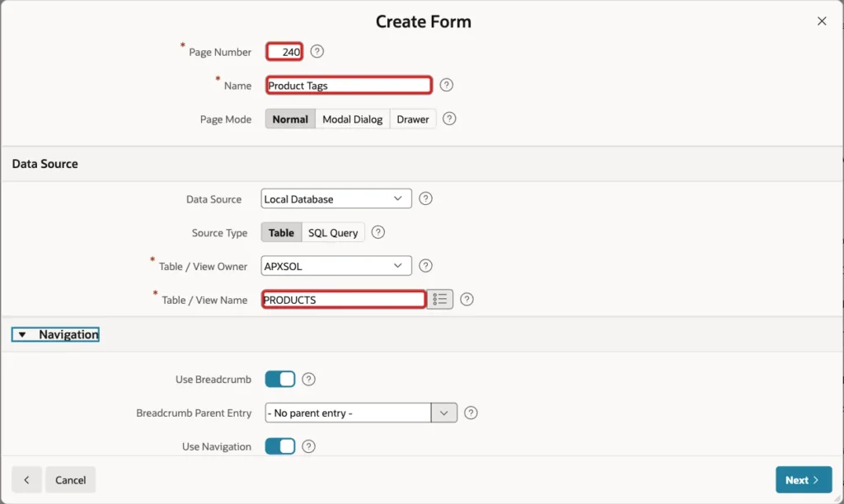Open help for Name field
Screen dimensions: 844x504
coord(446,85)
